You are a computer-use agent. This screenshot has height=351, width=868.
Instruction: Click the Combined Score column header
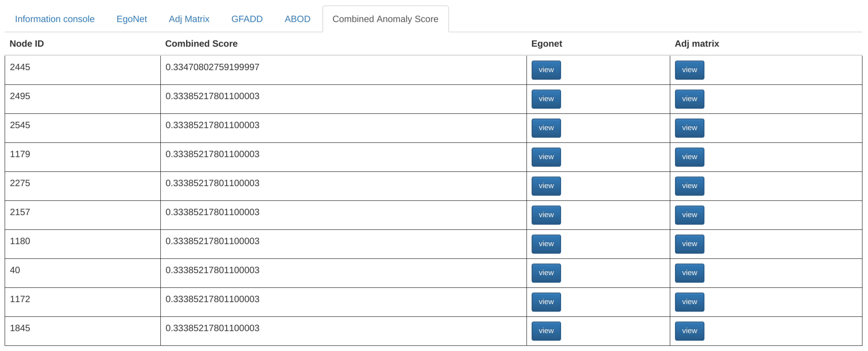pos(201,44)
